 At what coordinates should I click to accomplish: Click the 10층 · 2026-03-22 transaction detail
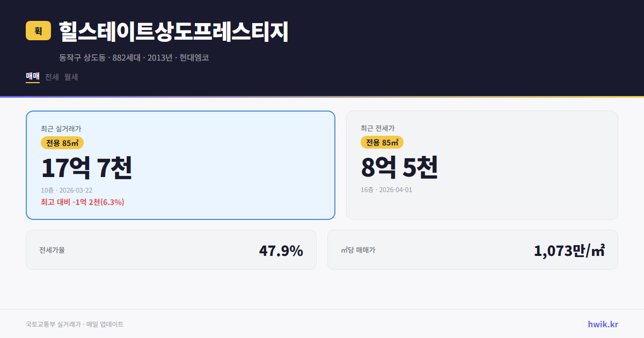click(68, 190)
